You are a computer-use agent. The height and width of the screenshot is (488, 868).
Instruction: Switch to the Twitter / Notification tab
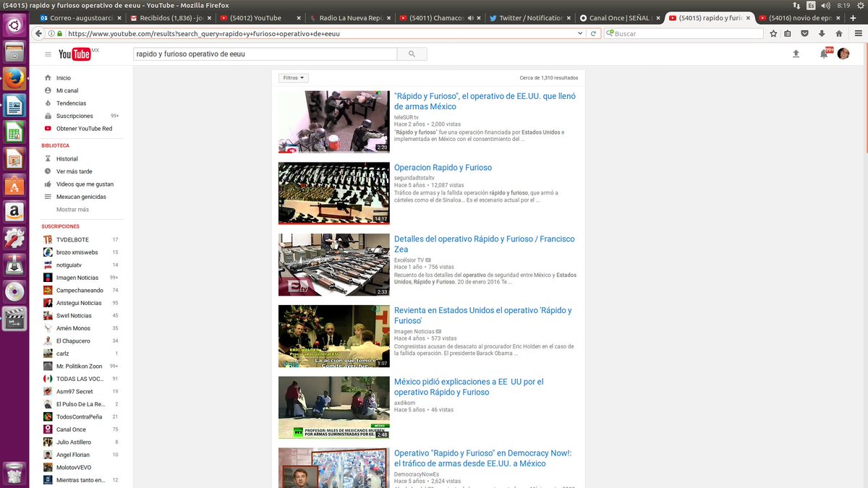(x=529, y=17)
